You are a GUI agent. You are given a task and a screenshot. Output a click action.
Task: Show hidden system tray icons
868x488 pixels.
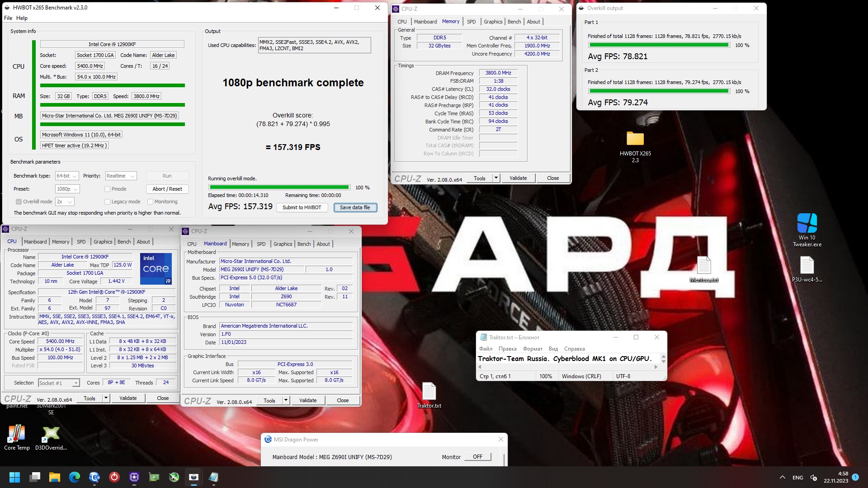(782, 478)
